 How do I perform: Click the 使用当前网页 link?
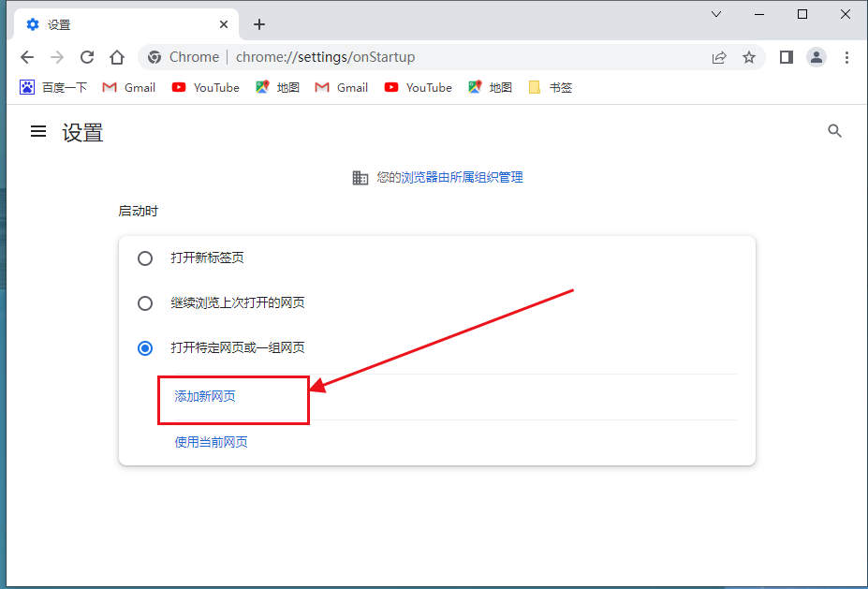(x=211, y=442)
